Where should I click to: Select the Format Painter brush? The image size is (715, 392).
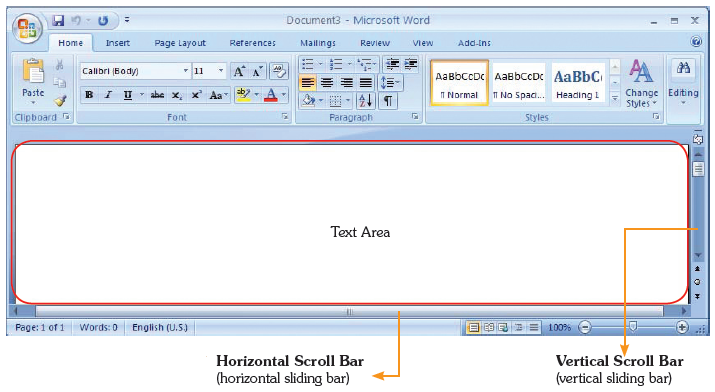click(x=60, y=100)
